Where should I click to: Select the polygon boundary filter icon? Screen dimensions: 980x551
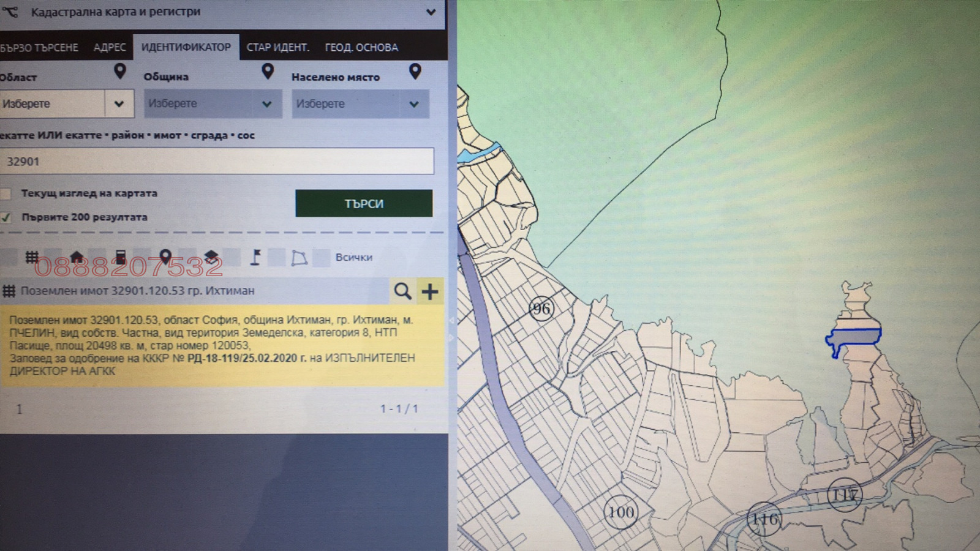[x=299, y=258]
